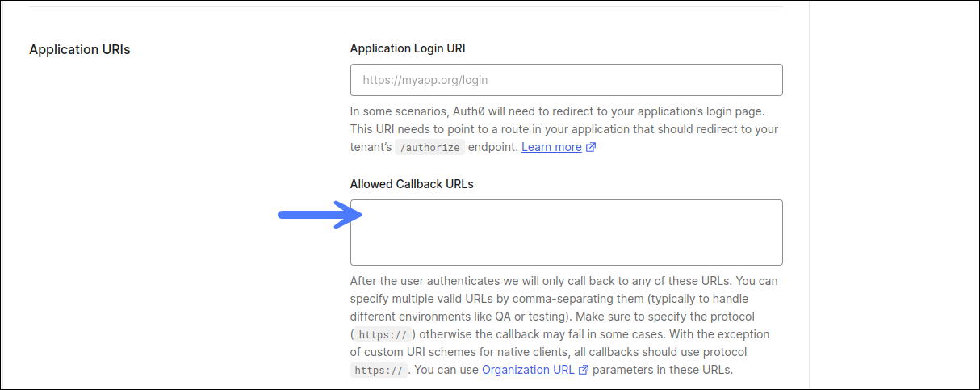Screen dimensions: 980x390
Task: Click the Allowed Callback URLs label
Action: pyautogui.click(x=412, y=184)
